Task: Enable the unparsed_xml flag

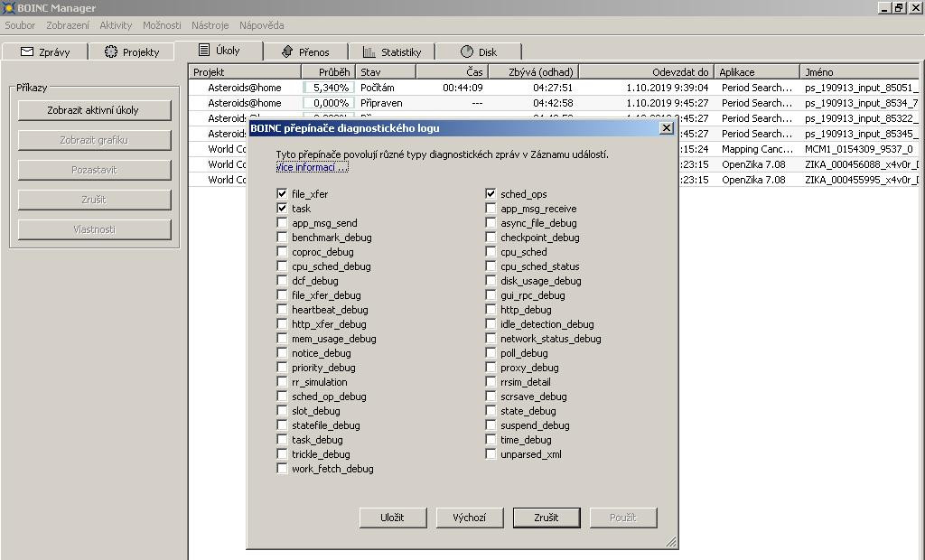Action: 491,453
